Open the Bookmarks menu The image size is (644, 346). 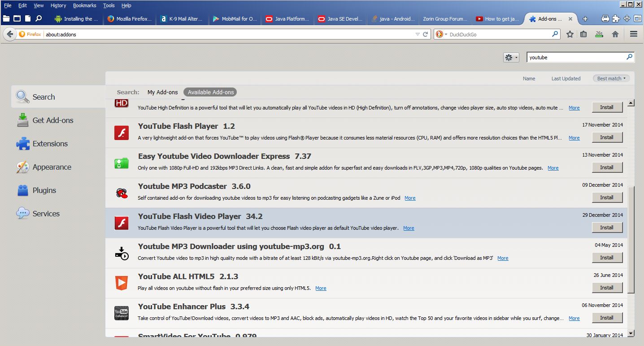tap(84, 5)
